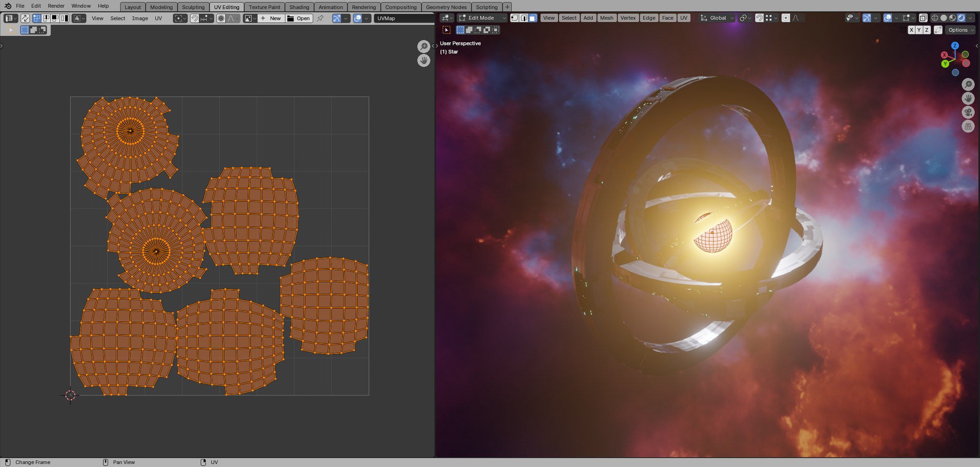This screenshot has width=980, height=467.
Task: Open UV editor View menu
Action: [x=97, y=18]
